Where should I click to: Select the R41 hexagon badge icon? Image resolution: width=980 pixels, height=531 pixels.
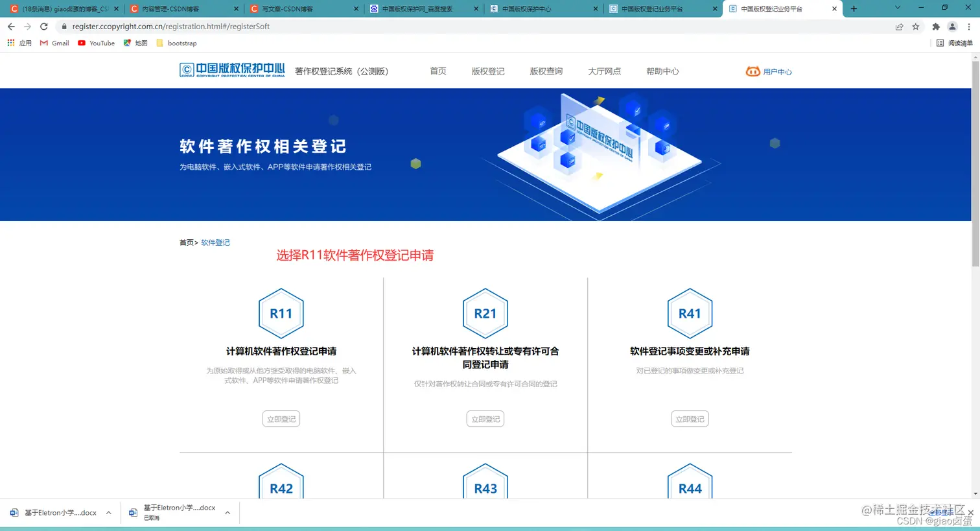click(689, 313)
